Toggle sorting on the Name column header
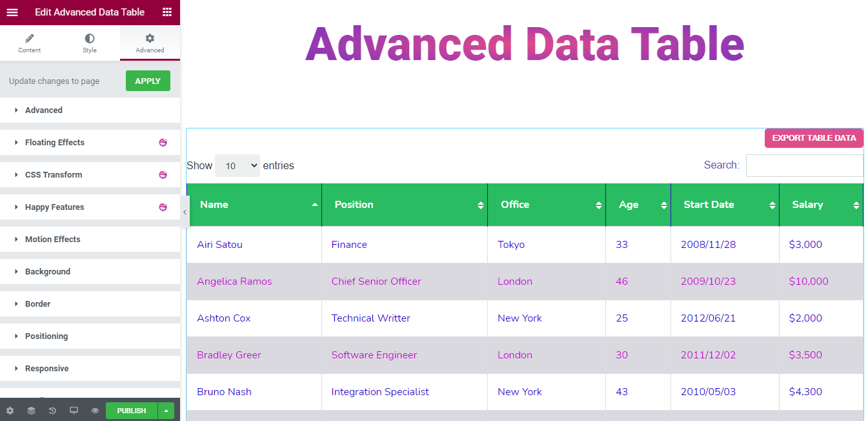The width and height of the screenshot is (868, 421). pos(254,205)
